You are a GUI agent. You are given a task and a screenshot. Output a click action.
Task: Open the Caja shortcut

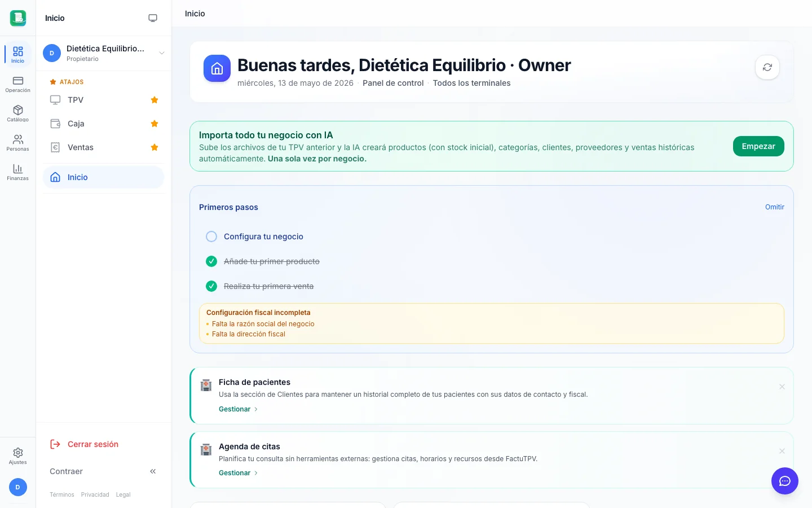pos(104,124)
